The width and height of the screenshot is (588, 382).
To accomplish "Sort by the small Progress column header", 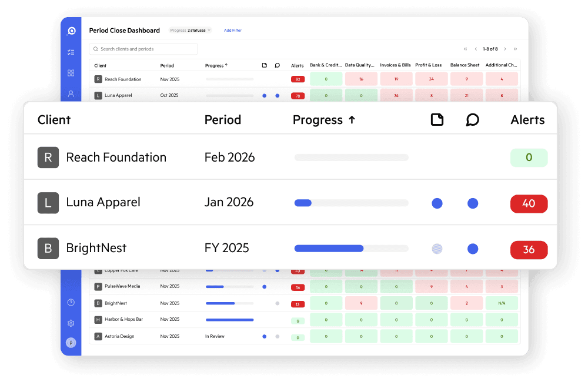I will coord(216,65).
